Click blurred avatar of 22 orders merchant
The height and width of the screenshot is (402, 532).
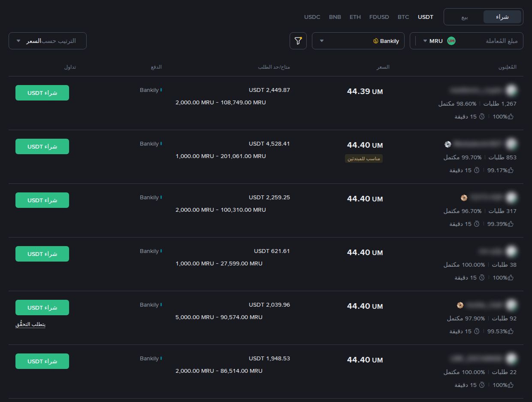point(511,359)
